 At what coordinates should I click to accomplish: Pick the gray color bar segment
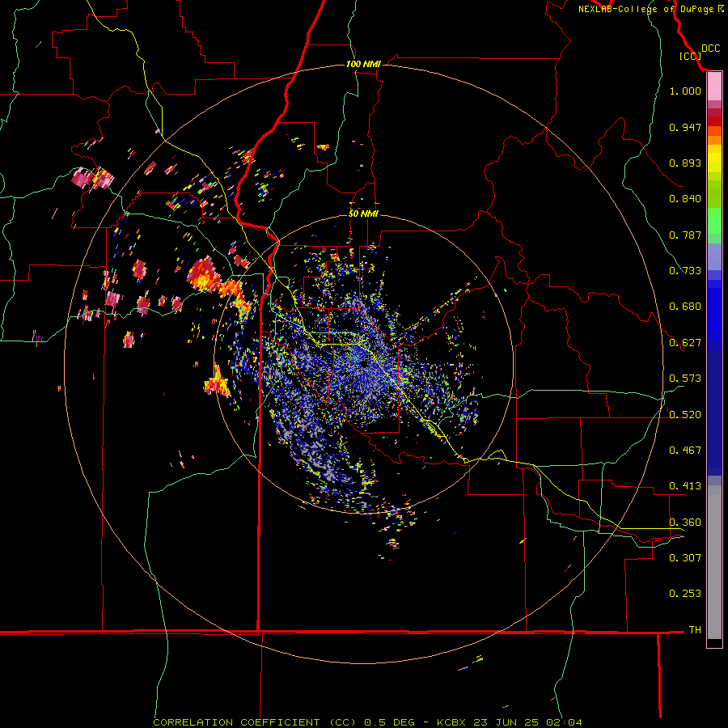(714, 562)
